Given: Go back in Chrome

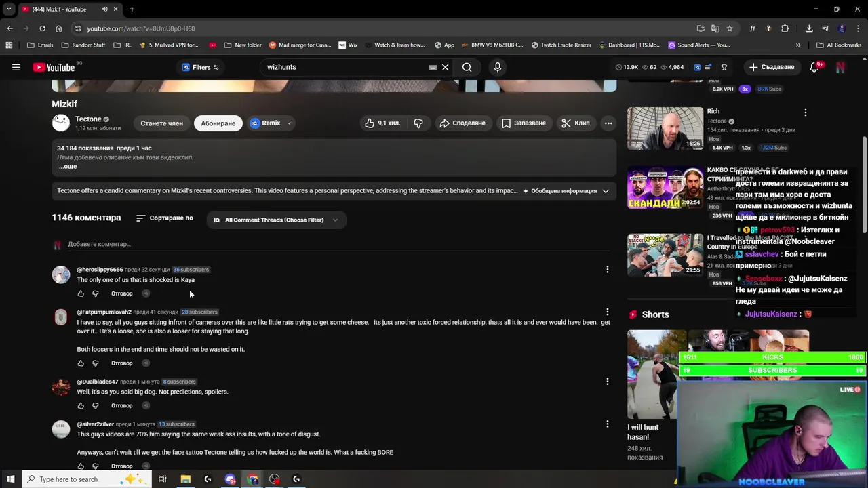Looking at the screenshot, I should pos(9,28).
